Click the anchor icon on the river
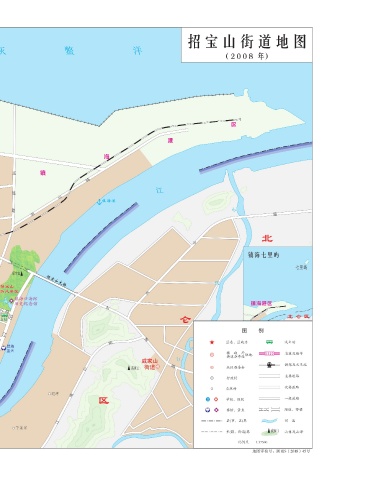389x480 pixels. click(x=99, y=201)
